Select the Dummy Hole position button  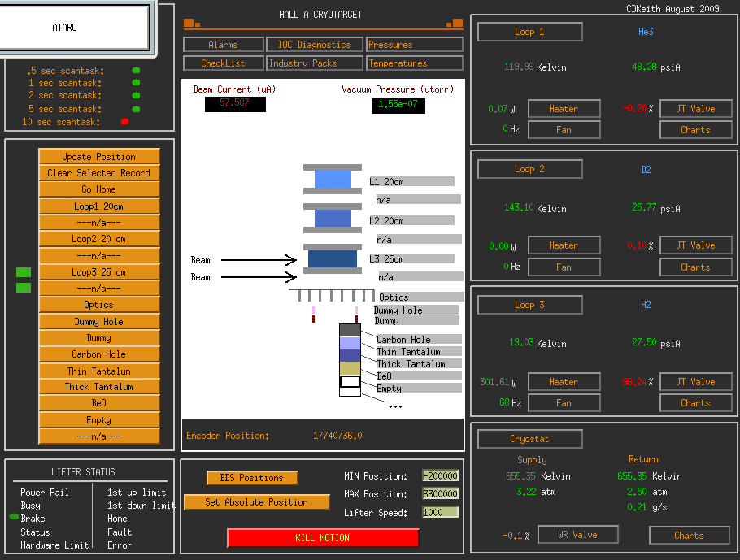[99, 322]
